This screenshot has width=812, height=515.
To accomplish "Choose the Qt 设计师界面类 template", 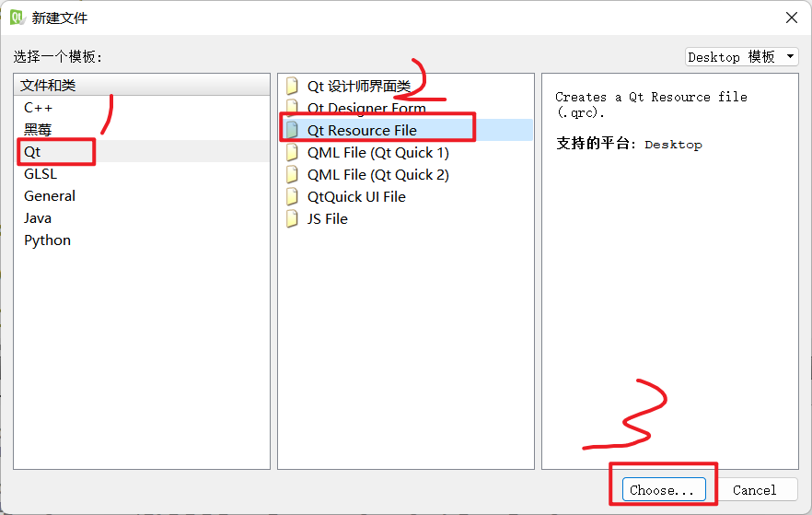I will pos(405,86).
